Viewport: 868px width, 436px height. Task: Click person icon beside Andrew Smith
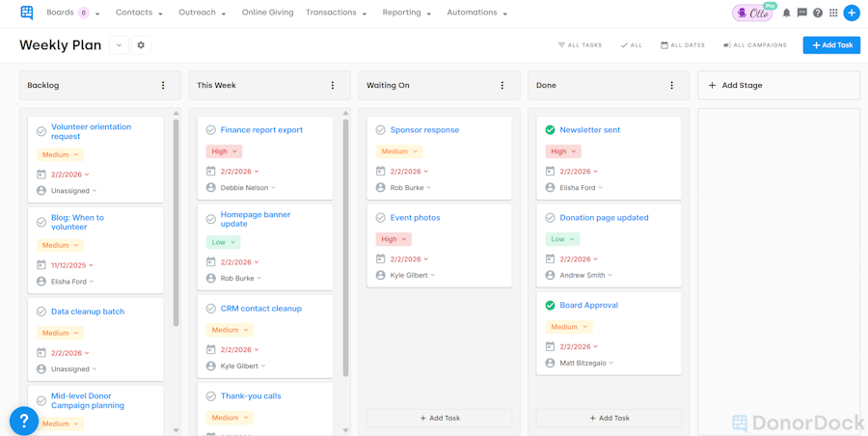[x=550, y=275]
